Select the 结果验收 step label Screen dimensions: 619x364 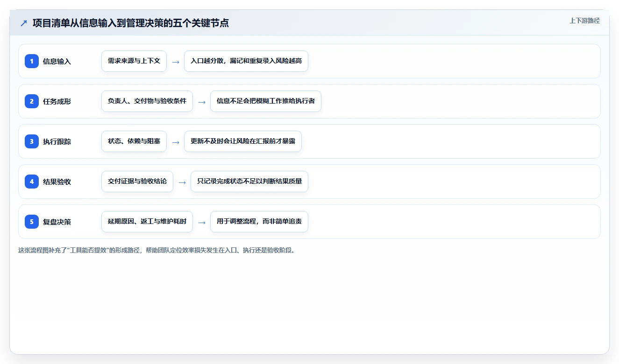[x=57, y=182]
